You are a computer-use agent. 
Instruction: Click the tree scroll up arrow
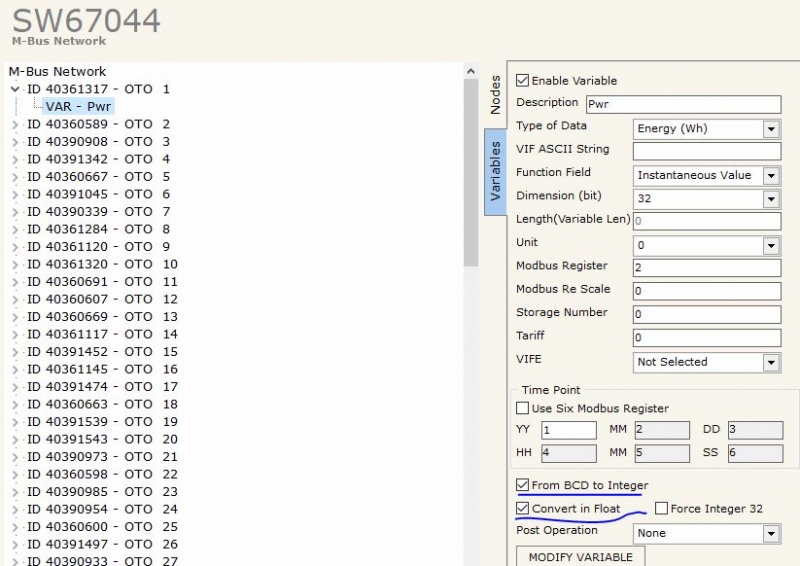point(470,71)
